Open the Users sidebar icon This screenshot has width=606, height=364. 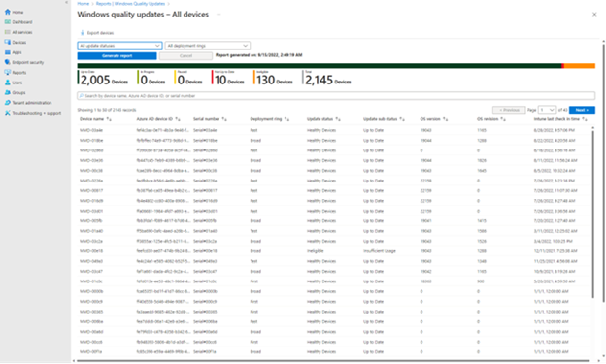(x=8, y=83)
